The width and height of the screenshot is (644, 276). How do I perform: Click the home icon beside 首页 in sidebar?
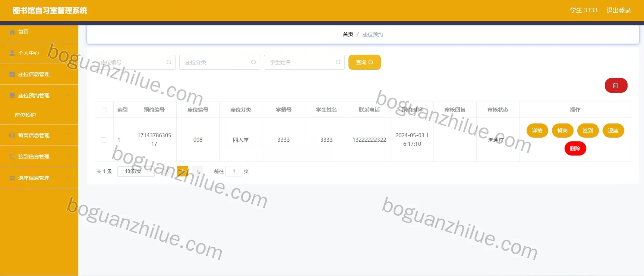pos(12,32)
